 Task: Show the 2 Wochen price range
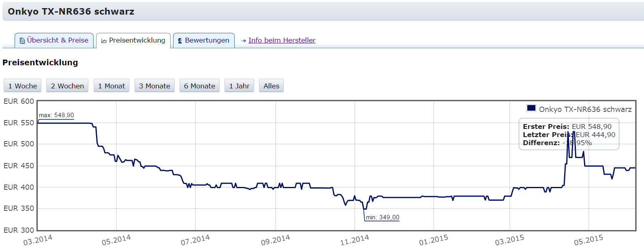(67, 86)
